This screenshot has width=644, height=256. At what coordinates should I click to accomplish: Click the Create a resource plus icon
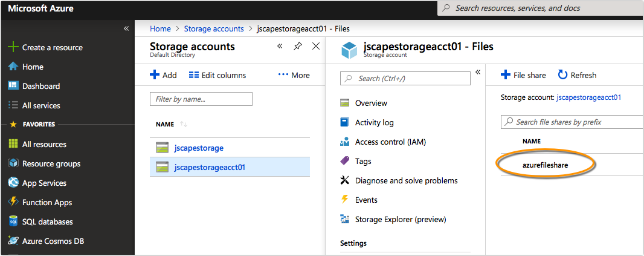(13, 47)
